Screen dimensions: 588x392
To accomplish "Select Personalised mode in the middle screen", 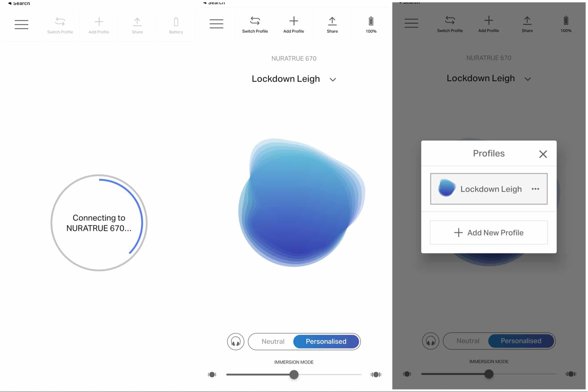I will [x=326, y=341].
